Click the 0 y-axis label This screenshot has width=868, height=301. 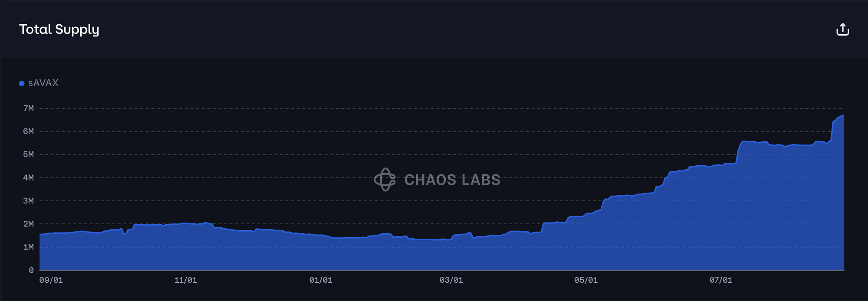[x=31, y=270]
